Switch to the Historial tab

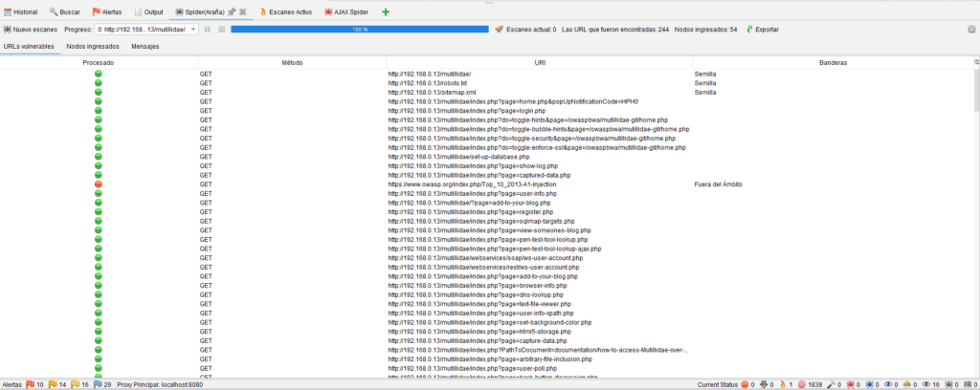[21, 11]
